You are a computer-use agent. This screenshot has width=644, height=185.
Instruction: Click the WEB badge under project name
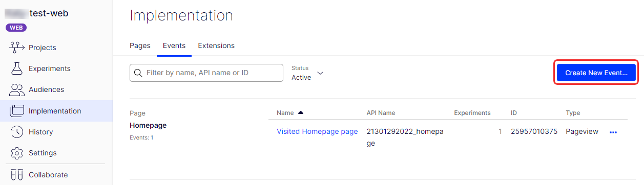click(x=15, y=28)
